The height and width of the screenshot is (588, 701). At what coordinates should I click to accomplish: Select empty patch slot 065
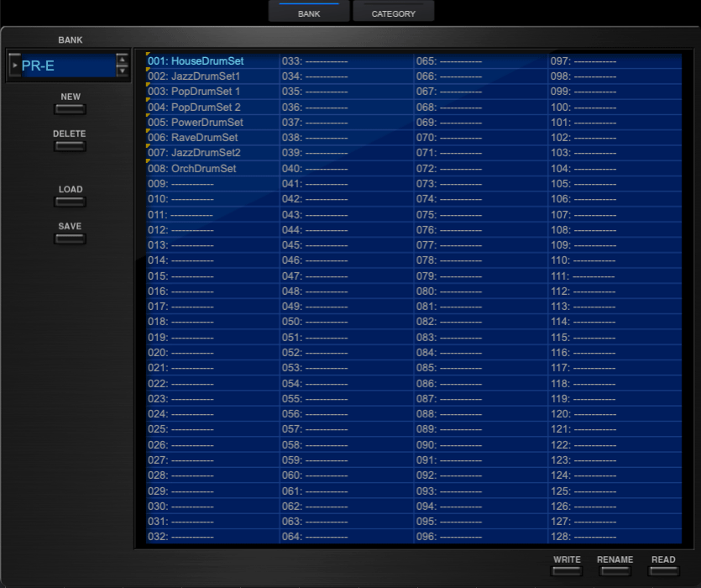pos(481,60)
